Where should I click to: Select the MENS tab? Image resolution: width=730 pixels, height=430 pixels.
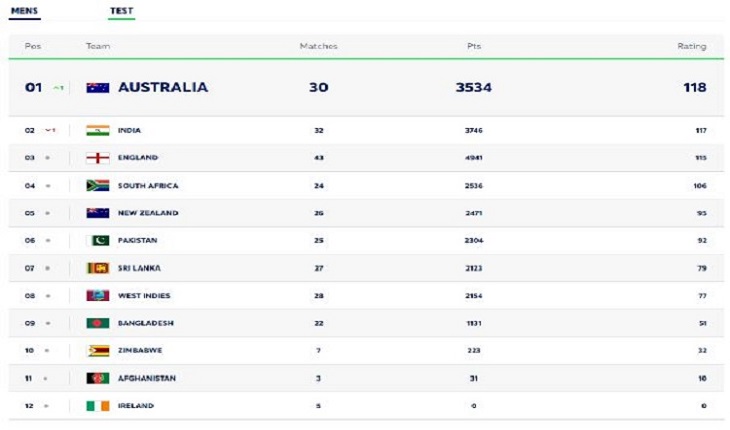coord(24,11)
